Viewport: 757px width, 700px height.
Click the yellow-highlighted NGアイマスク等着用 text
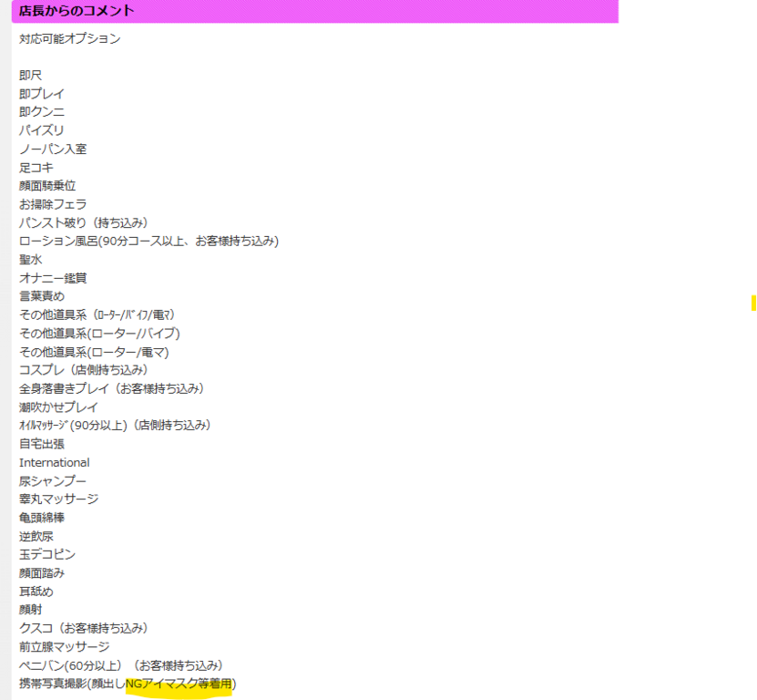pyautogui.click(x=179, y=684)
